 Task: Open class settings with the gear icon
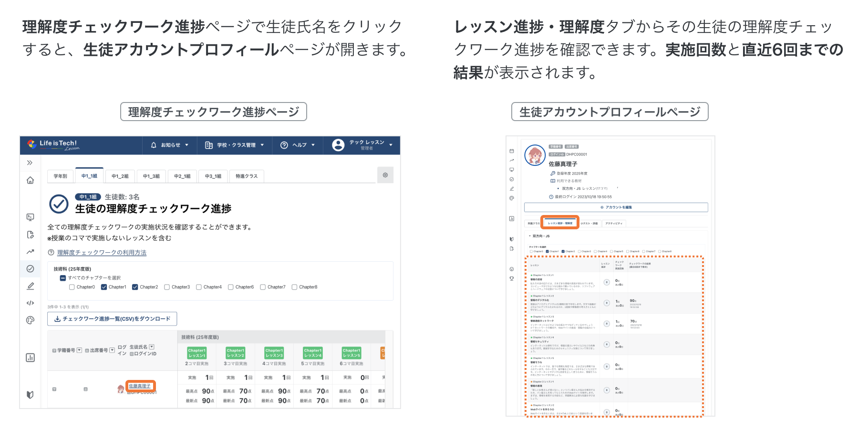point(385,175)
